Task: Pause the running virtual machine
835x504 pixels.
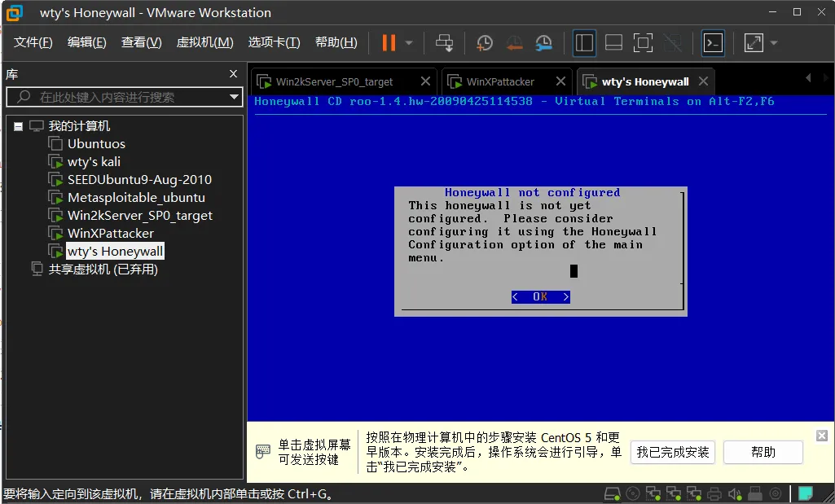Action: (389, 42)
